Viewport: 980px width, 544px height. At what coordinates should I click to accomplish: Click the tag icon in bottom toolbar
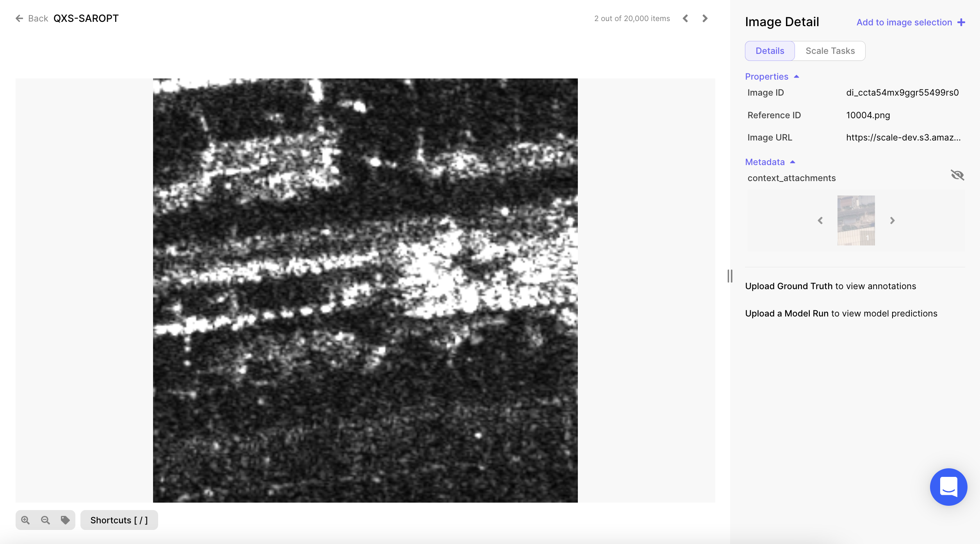click(65, 520)
